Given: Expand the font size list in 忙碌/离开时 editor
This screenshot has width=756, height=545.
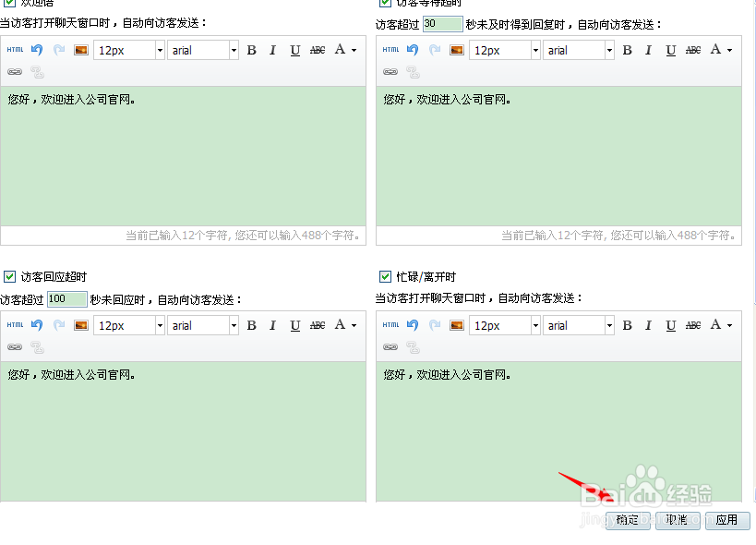Looking at the screenshot, I should (x=534, y=325).
